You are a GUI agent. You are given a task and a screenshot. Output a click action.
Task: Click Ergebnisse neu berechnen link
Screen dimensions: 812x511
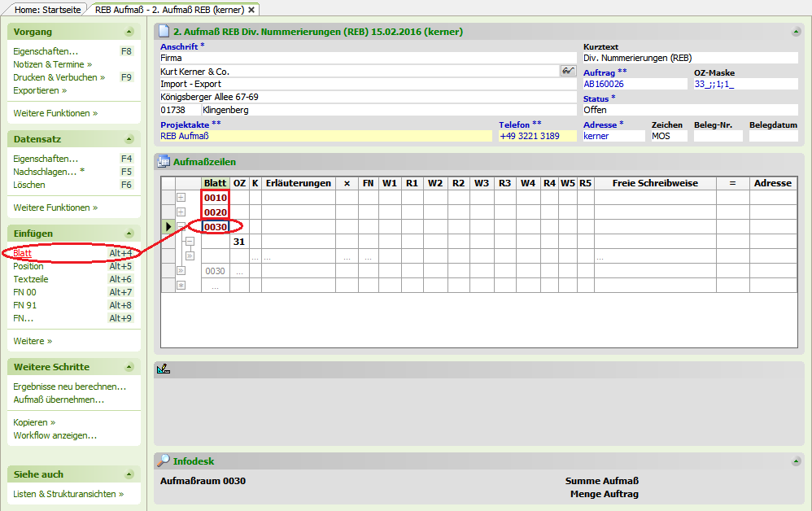pos(69,387)
